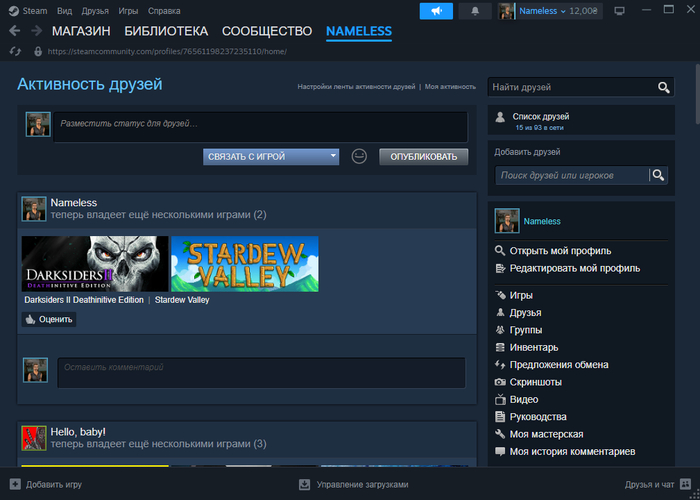Click the padlock icon beside the URL
This screenshot has height=500, width=700.
coord(38,51)
